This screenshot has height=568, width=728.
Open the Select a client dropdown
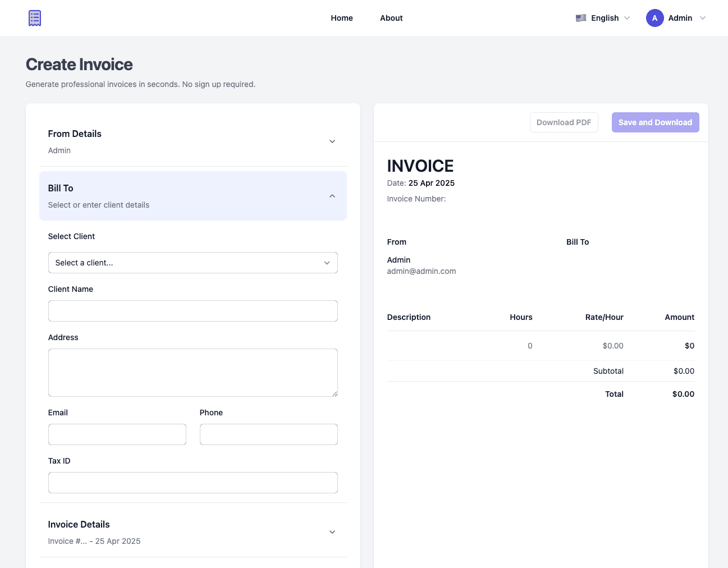tap(193, 263)
